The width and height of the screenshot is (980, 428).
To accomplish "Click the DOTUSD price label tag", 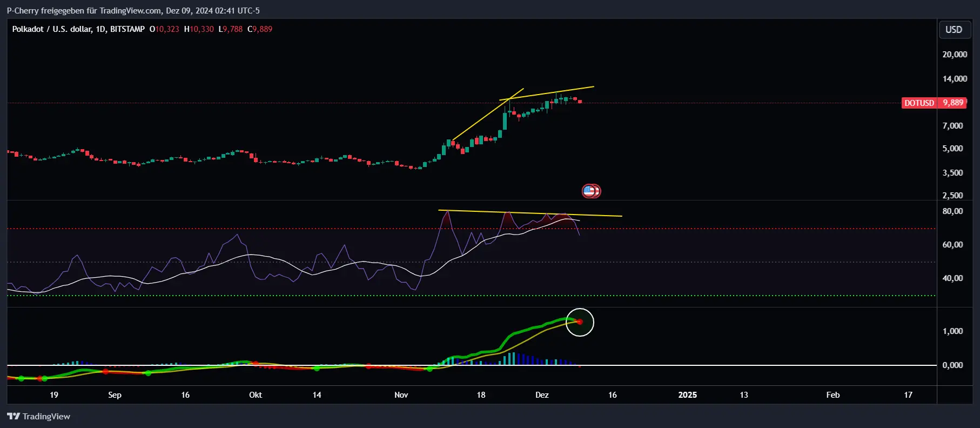I will (919, 103).
